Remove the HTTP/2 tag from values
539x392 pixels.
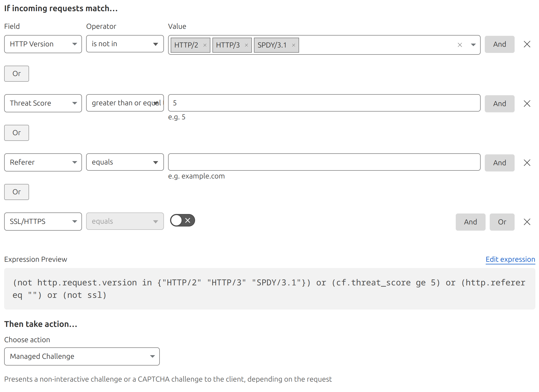[x=205, y=45]
